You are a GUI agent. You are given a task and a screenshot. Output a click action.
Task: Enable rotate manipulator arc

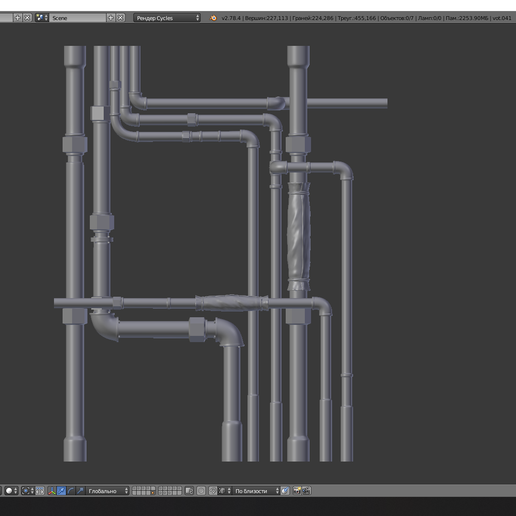70,491
